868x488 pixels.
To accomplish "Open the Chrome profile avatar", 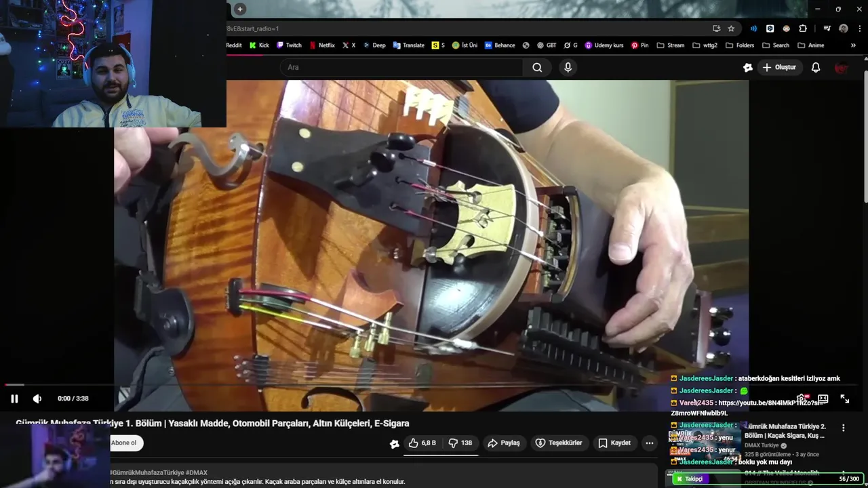I will click(x=844, y=28).
